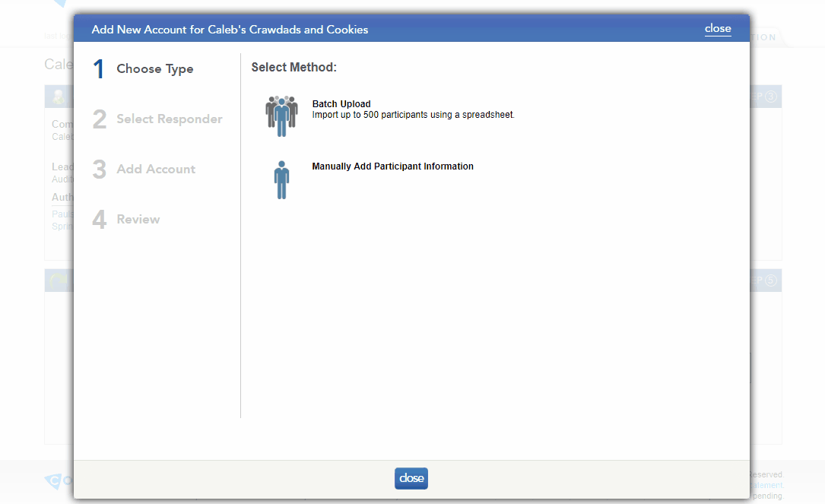
Task: Click the close link in the dialog header
Action: pyautogui.click(x=718, y=28)
